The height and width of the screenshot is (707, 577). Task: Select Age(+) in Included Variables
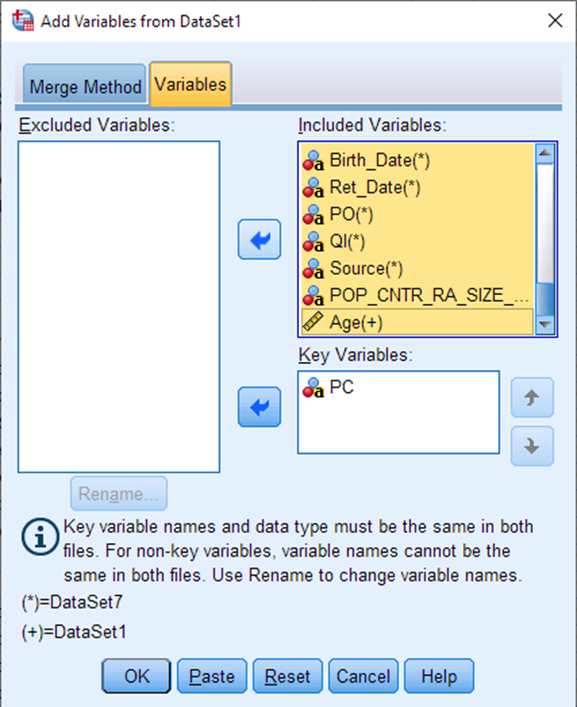coord(417,322)
